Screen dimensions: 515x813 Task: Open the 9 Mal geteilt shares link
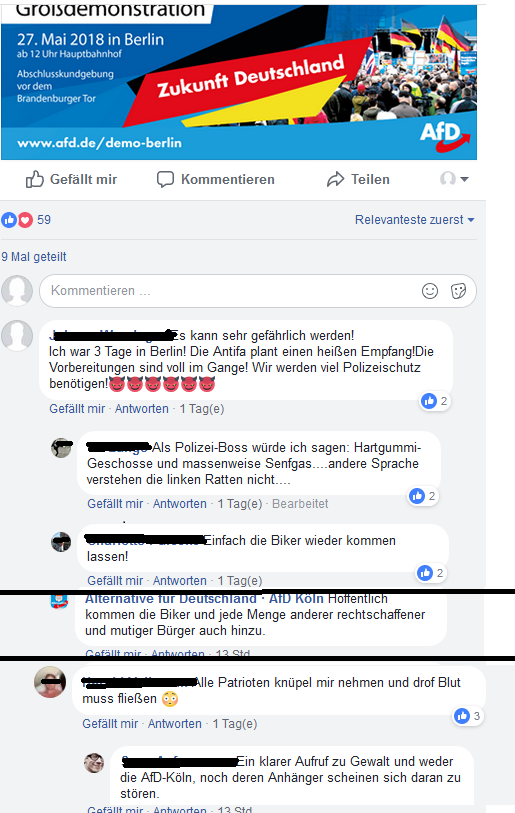coord(34,257)
